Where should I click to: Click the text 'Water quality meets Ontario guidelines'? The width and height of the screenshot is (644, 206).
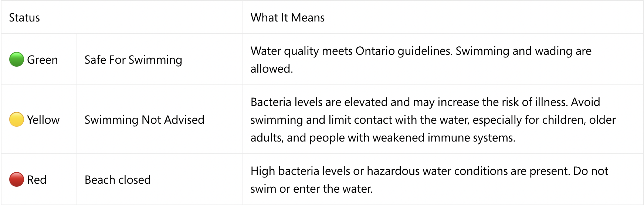click(x=352, y=51)
